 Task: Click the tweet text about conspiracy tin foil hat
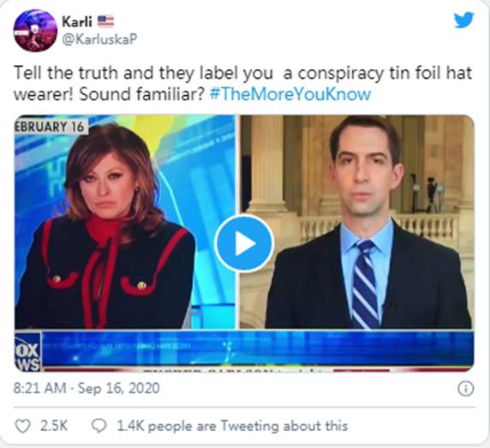tap(242, 83)
